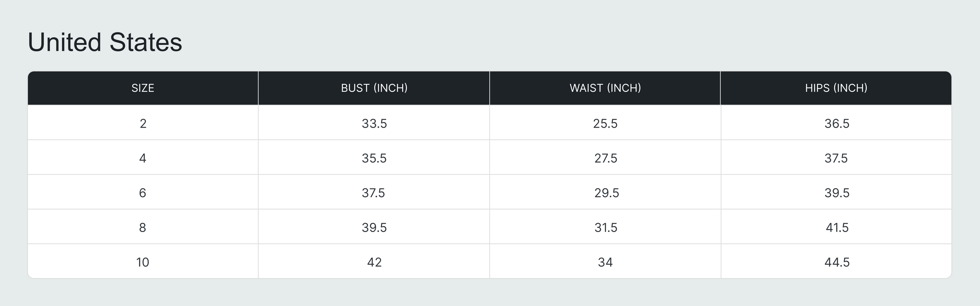Click bust value 42
Screen dimensions: 980x306
(374, 262)
